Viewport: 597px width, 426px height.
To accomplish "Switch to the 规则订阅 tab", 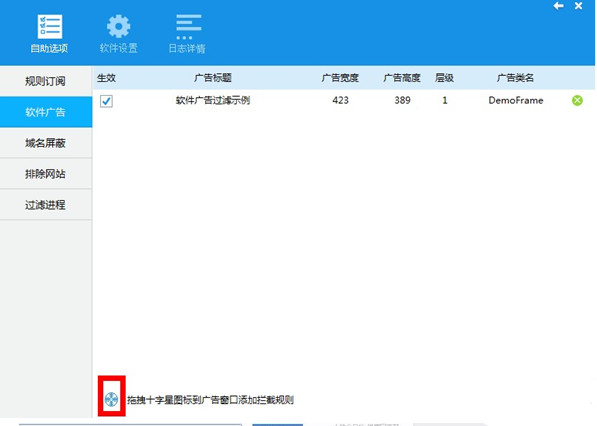I will pos(46,81).
